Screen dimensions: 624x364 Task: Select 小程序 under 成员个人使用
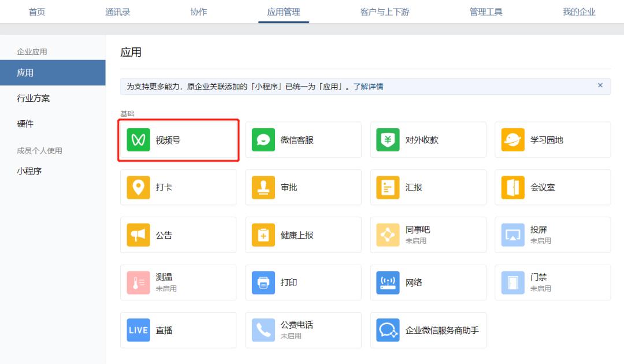29,170
